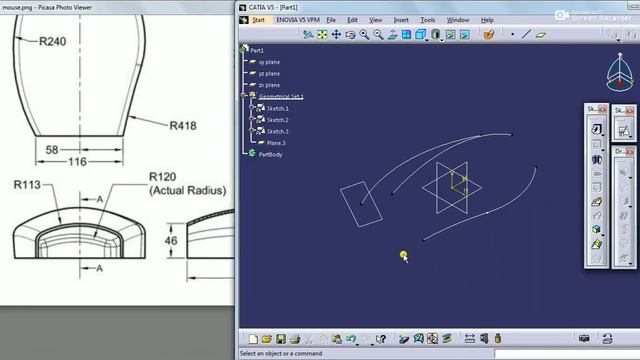Image resolution: width=640 pixels, height=360 pixels.
Task: Select xy plane in specification tree
Action: pyautogui.click(x=269, y=62)
